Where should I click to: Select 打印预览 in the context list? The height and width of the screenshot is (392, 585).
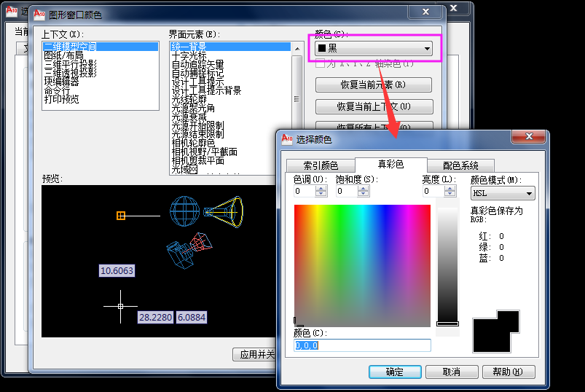[61, 99]
